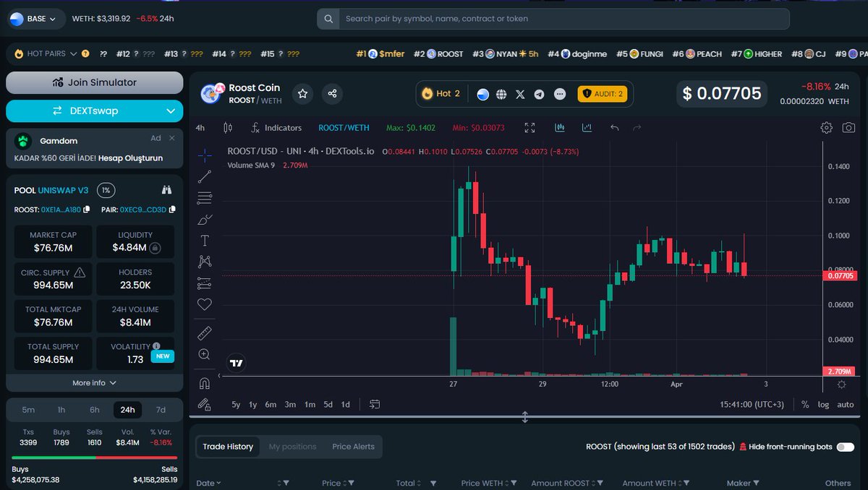
Task: Open the AUDIT: 2 badge
Action: point(603,94)
